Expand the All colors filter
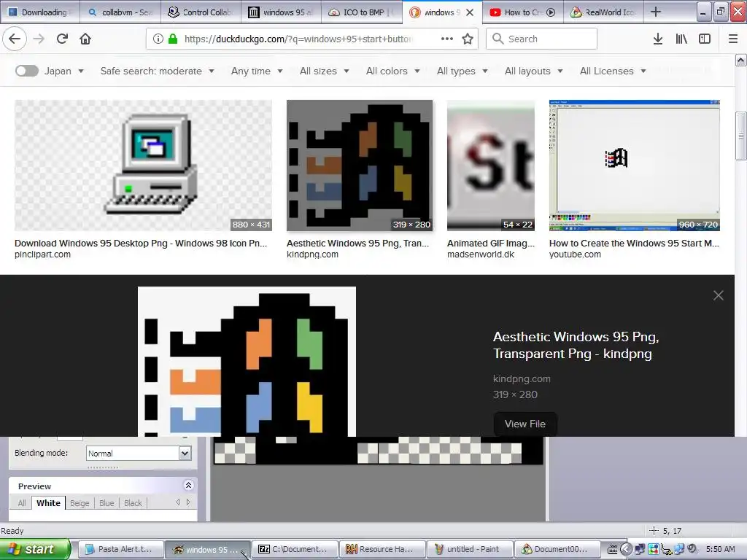Screen dimensions: 747x560 click(393, 71)
